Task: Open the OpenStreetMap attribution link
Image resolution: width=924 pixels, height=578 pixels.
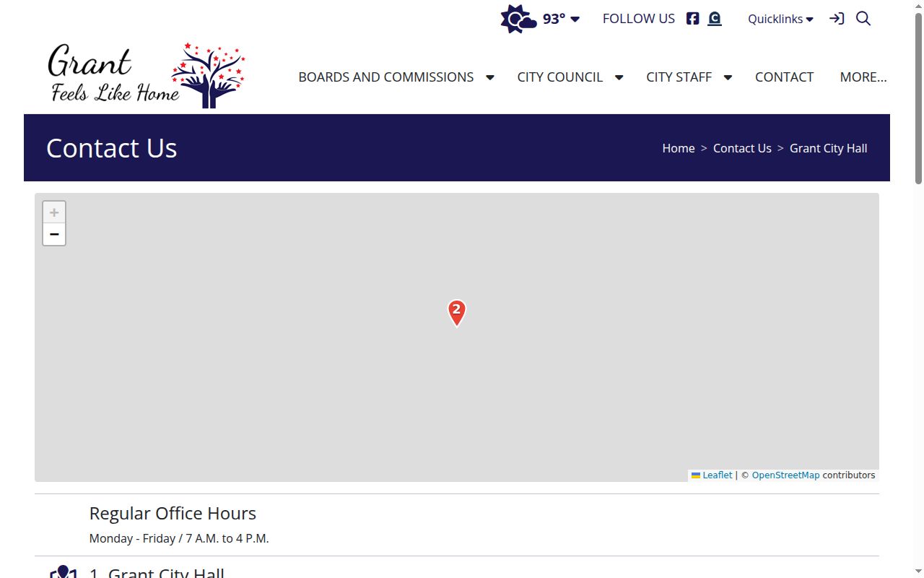Action: click(785, 475)
